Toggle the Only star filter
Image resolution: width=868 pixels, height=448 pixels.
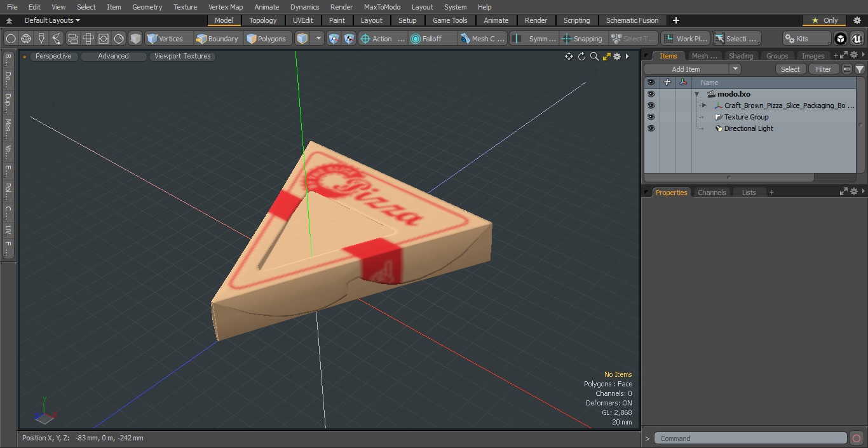[824, 20]
